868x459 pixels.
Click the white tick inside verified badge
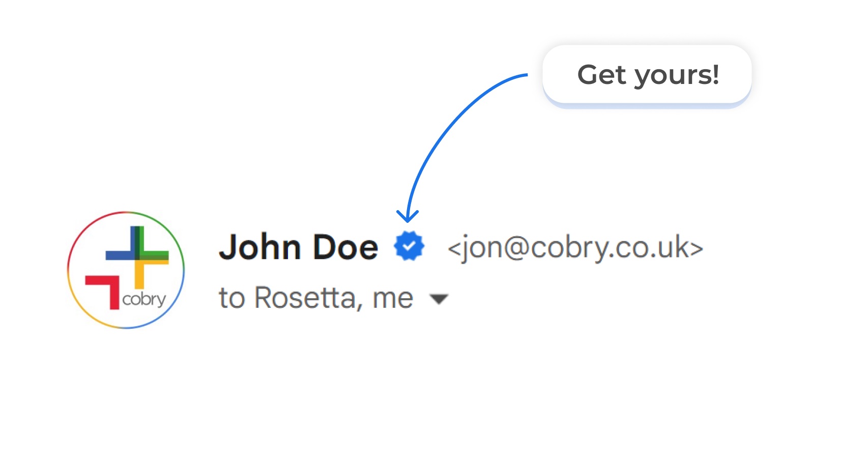[409, 246]
